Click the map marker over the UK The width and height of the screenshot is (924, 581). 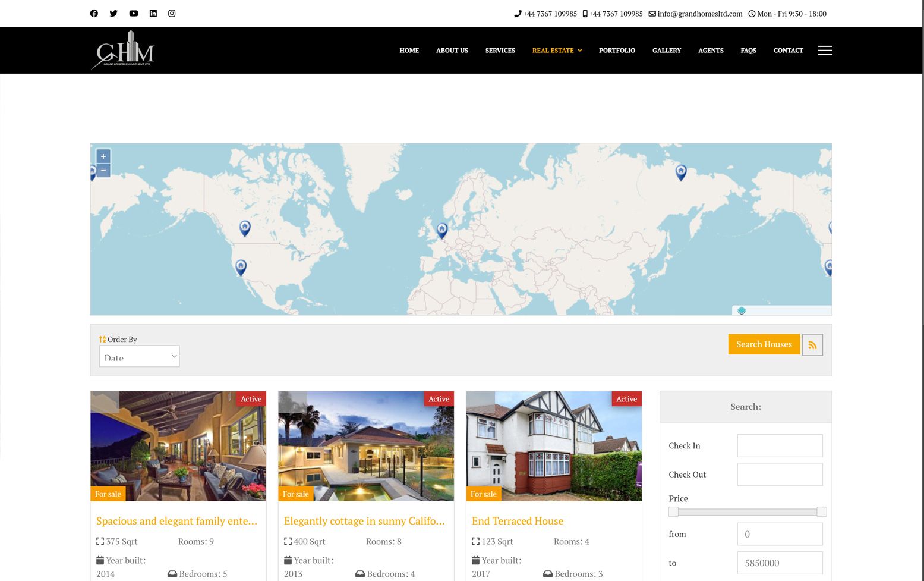coord(441,230)
